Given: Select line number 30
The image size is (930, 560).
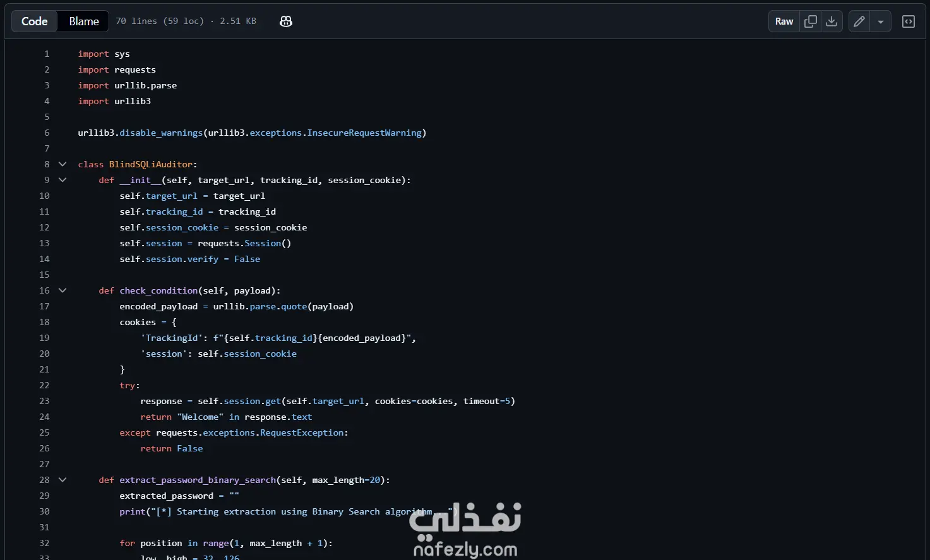Looking at the screenshot, I should pyautogui.click(x=44, y=511).
